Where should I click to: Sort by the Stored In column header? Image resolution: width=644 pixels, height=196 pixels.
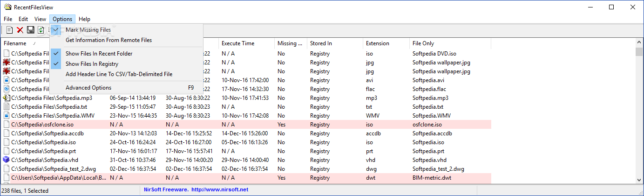click(x=335, y=43)
